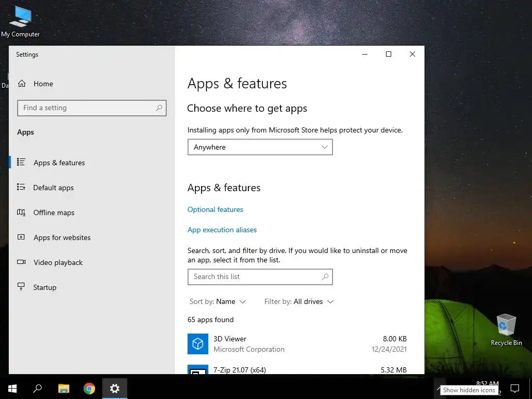Close the Settings window

[412, 54]
